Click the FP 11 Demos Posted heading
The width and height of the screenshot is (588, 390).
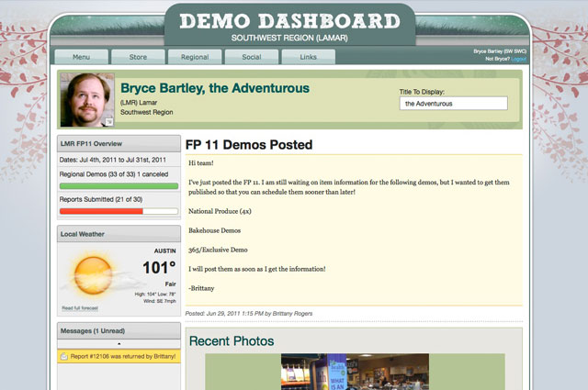[x=249, y=145]
